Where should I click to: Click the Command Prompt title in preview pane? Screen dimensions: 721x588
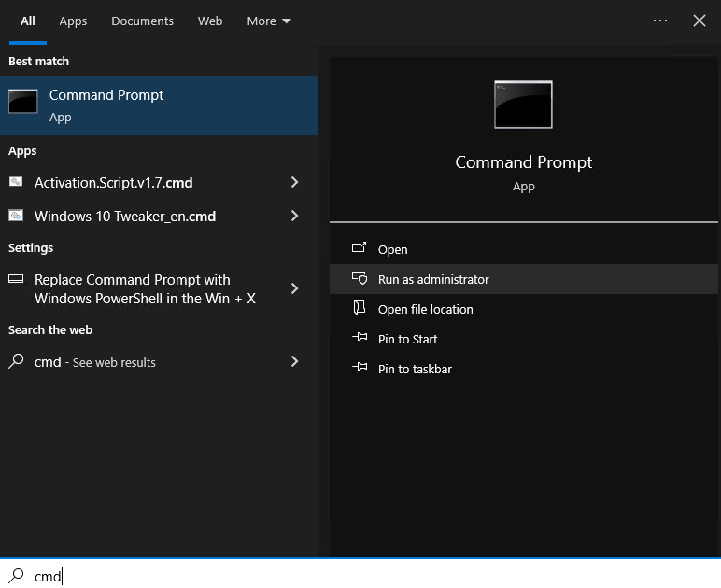coord(524,162)
